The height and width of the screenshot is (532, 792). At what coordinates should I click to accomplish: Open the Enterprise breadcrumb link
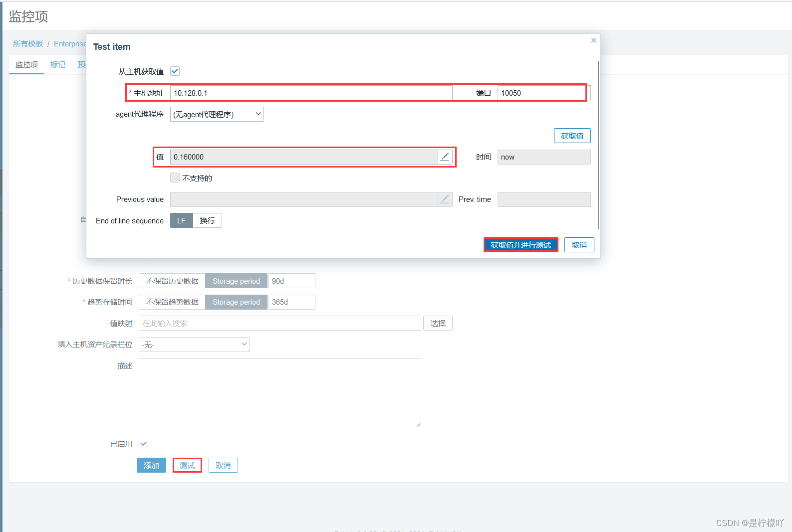point(70,44)
